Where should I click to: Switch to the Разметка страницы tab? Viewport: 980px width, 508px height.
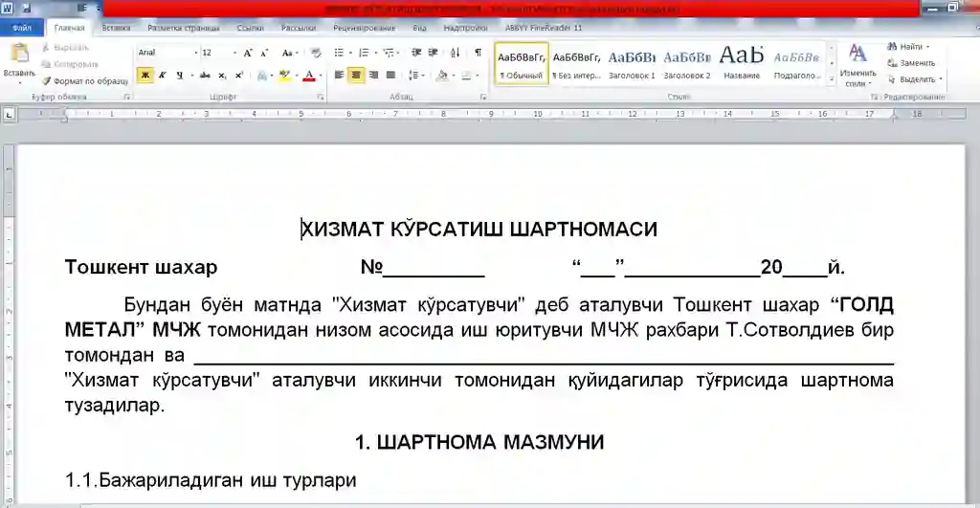click(x=183, y=28)
